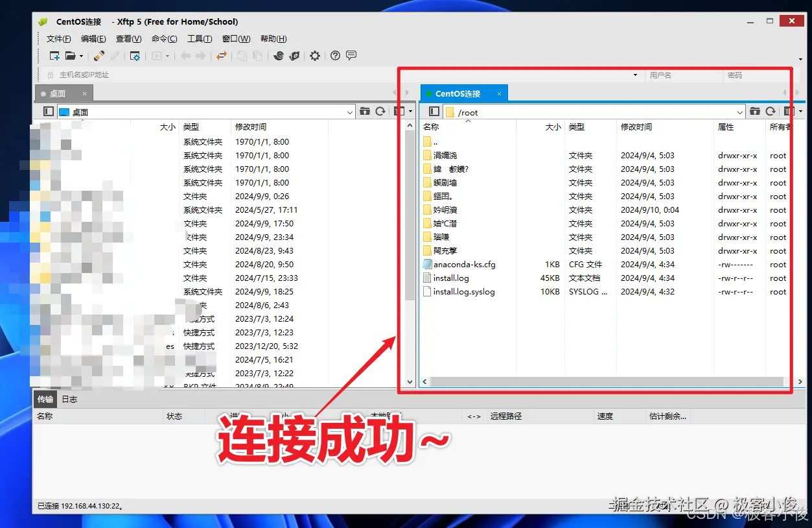812x528 pixels.
Task: Refresh the local 桌面 pane
Action: coord(381,112)
